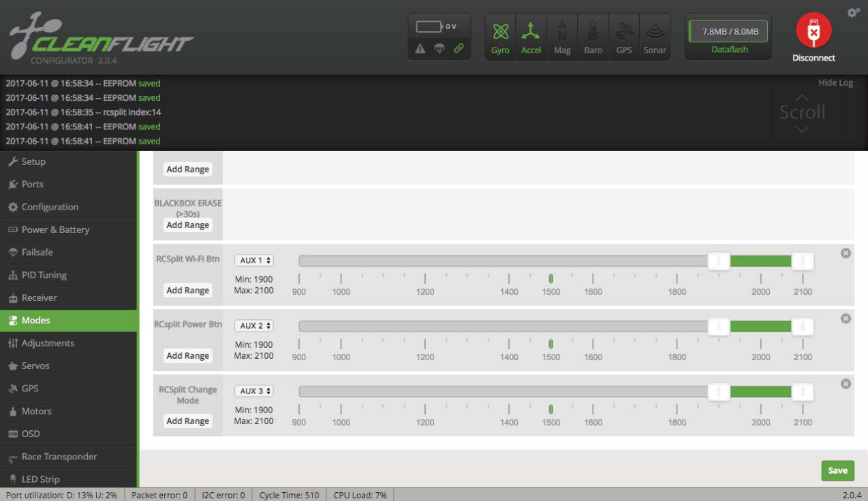The height and width of the screenshot is (501, 868).
Task: Remove the RCSplit Change Mode range
Action: coord(846,384)
